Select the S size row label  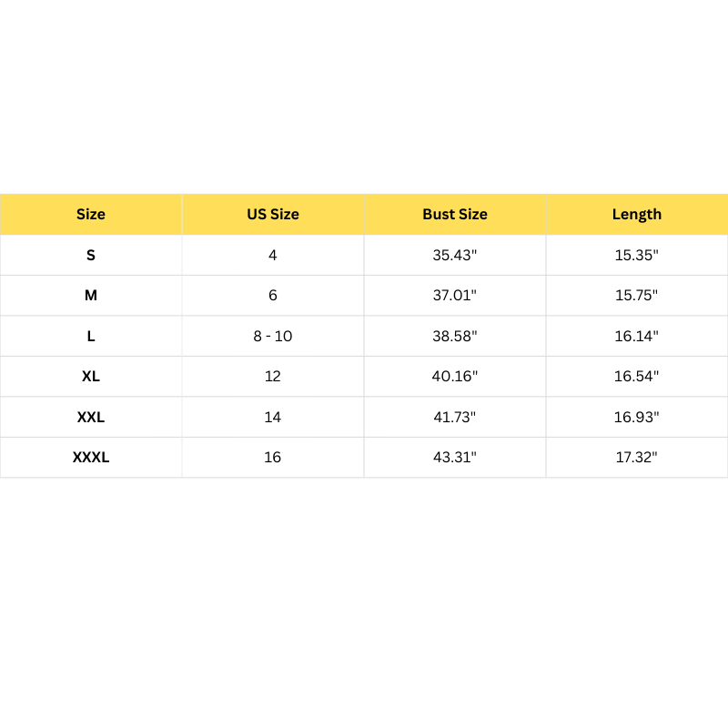click(x=91, y=256)
